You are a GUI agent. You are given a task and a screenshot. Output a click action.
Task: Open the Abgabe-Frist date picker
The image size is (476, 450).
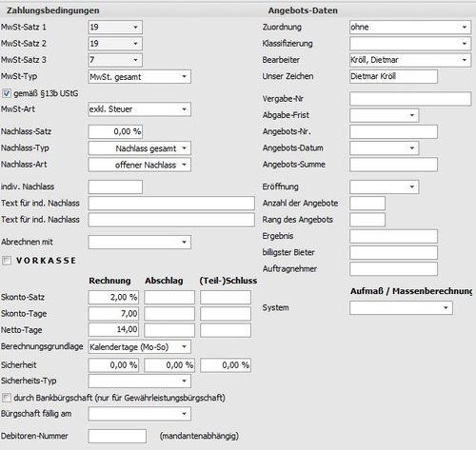385,115
